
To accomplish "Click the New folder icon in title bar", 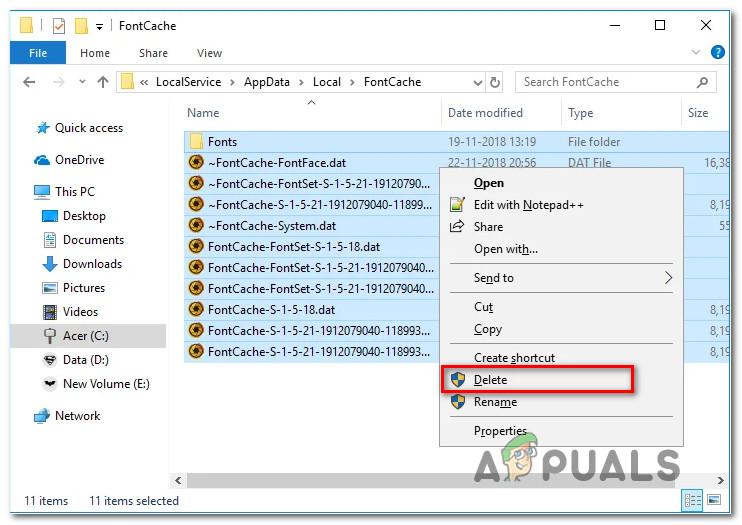I will point(81,26).
